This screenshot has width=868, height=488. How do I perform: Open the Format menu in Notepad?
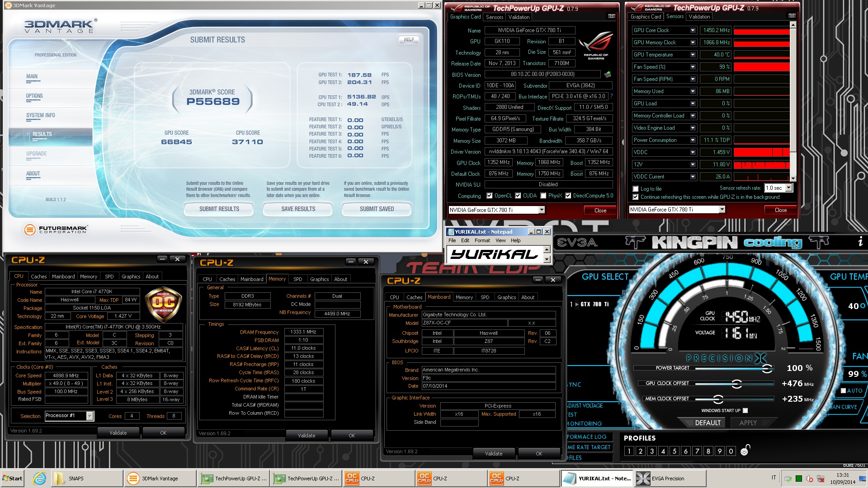click(x=482, y=240)
